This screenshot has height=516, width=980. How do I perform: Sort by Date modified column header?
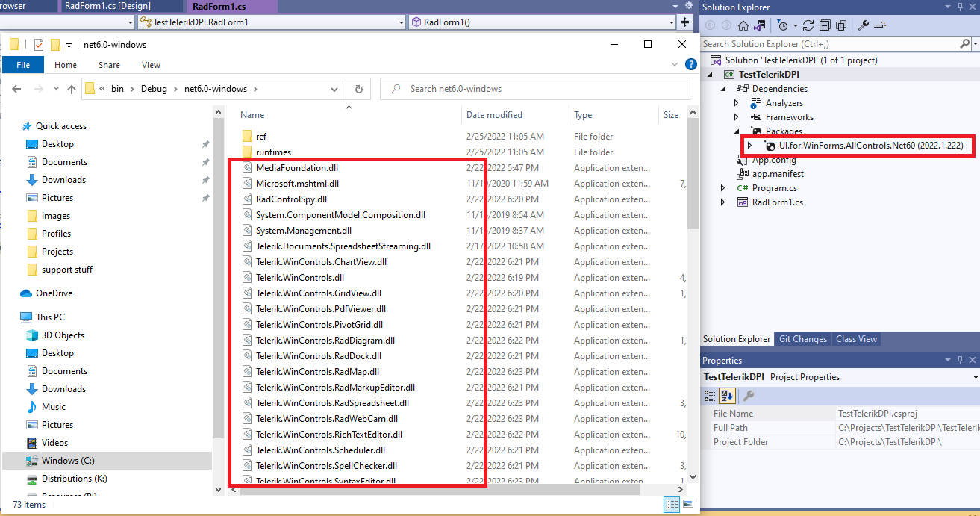(x=494, y=115)
